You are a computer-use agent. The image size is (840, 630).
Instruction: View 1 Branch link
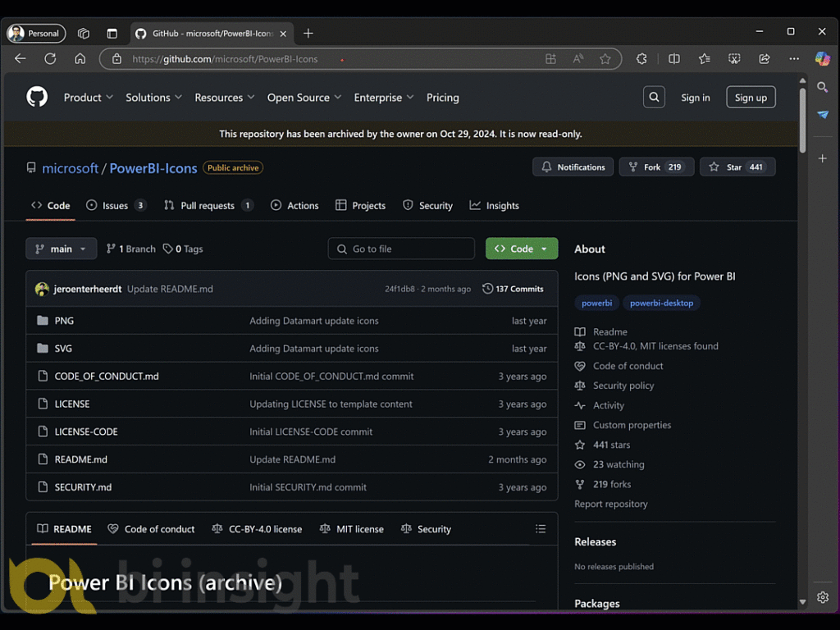[131, 249]
